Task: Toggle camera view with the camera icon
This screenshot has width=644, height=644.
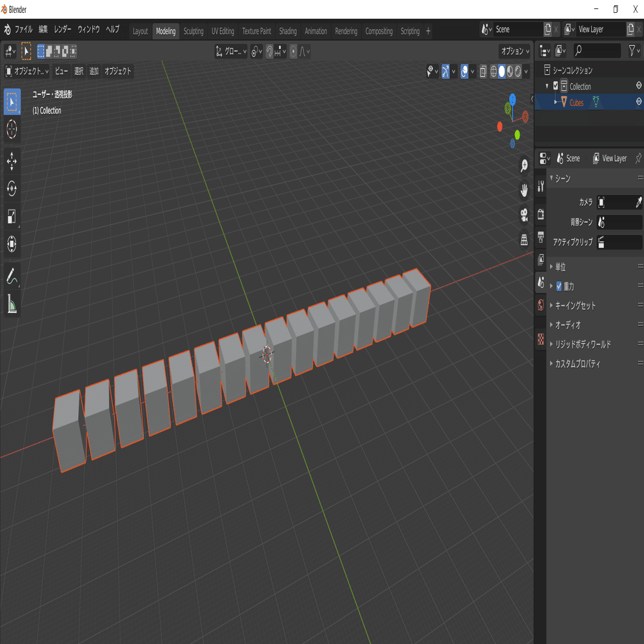Action: pyautogui.click(x=524, y=216)
